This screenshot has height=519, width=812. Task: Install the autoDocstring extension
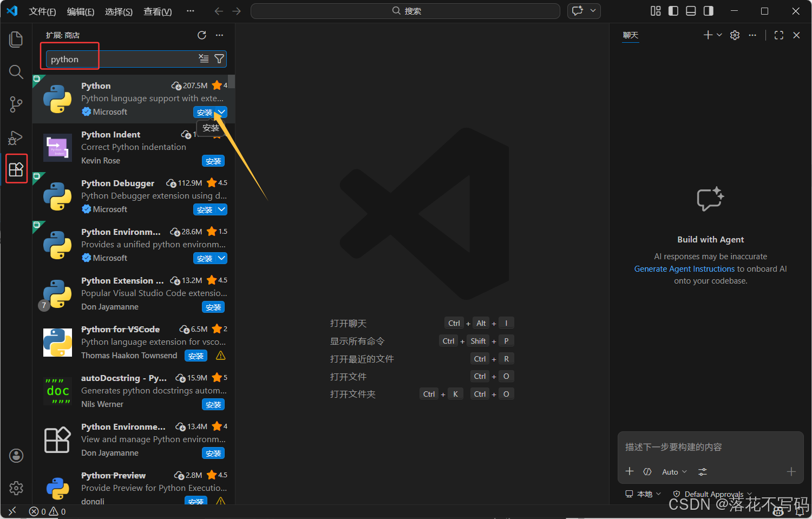point(213,404)
